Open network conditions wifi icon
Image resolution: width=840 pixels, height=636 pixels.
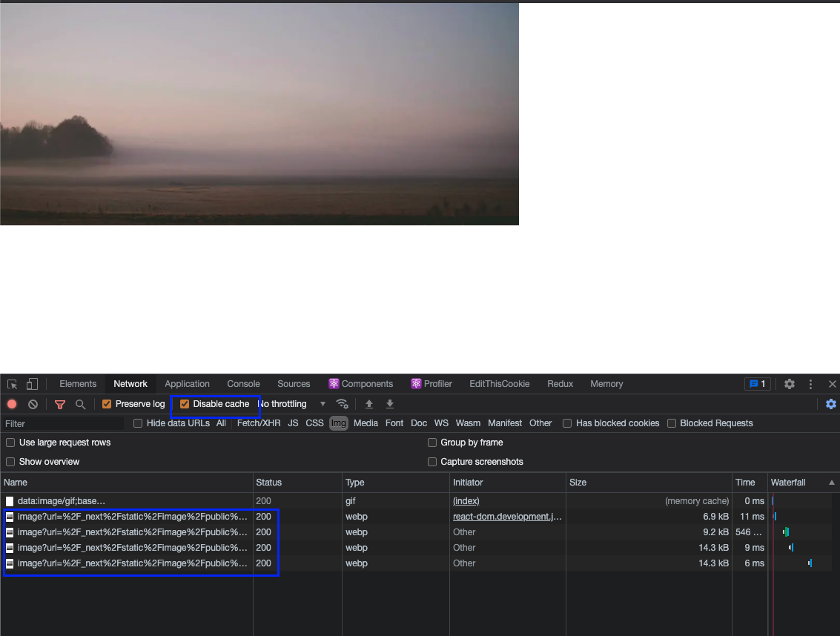click(x=342, y=404)
